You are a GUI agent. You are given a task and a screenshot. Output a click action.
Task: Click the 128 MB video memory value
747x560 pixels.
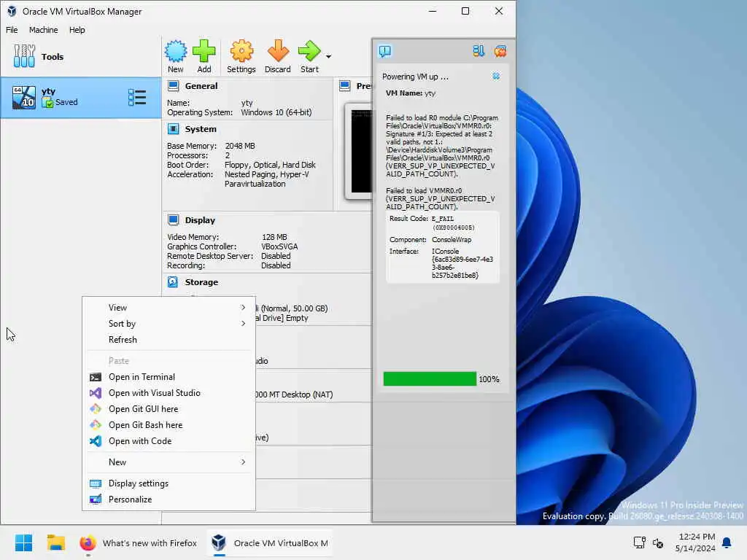(274, 237)
